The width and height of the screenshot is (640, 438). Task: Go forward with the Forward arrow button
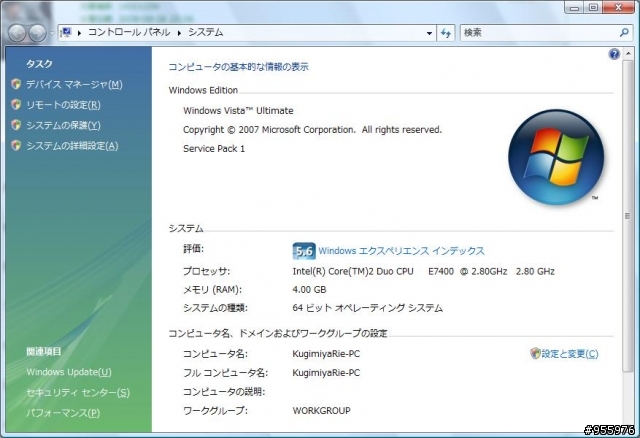tap(38, 33)
